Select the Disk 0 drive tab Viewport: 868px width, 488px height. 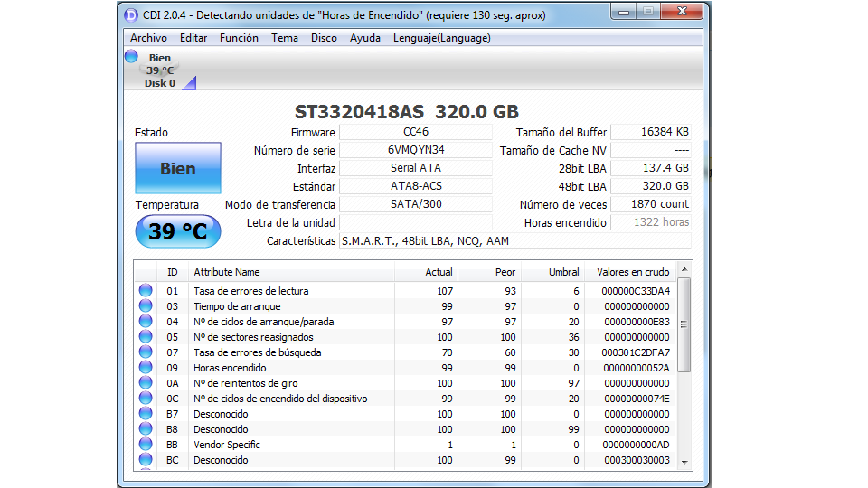click(160, 70)
